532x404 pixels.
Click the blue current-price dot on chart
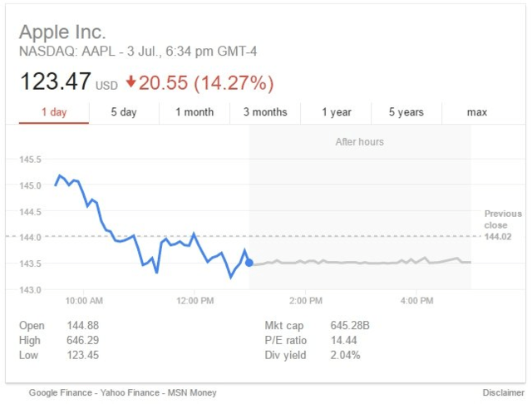point(249,263)
